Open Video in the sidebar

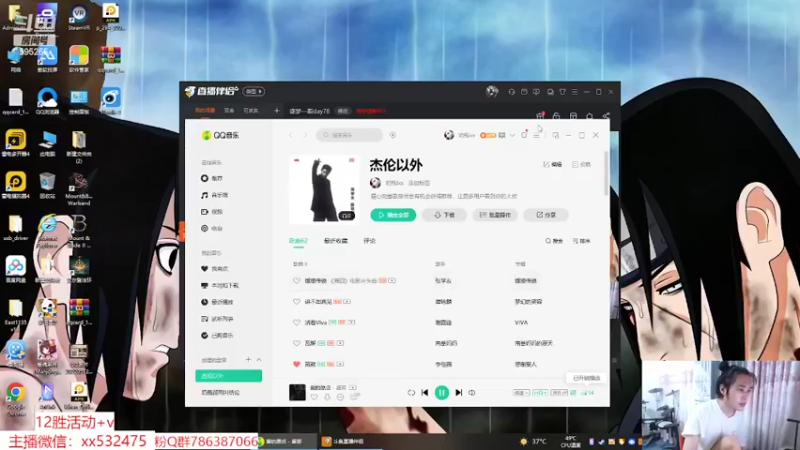click(x=212, y=212)
